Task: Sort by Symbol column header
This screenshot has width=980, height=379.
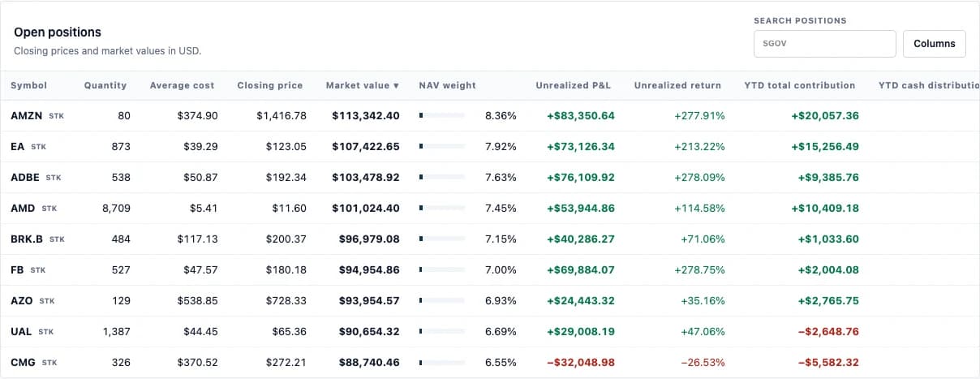Action: click(x=28, y=85)
